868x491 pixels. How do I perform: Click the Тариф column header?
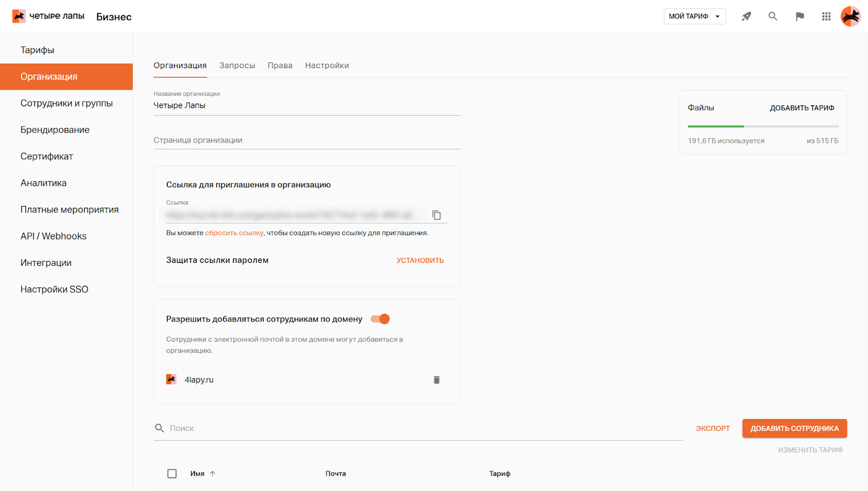[500, 474]
